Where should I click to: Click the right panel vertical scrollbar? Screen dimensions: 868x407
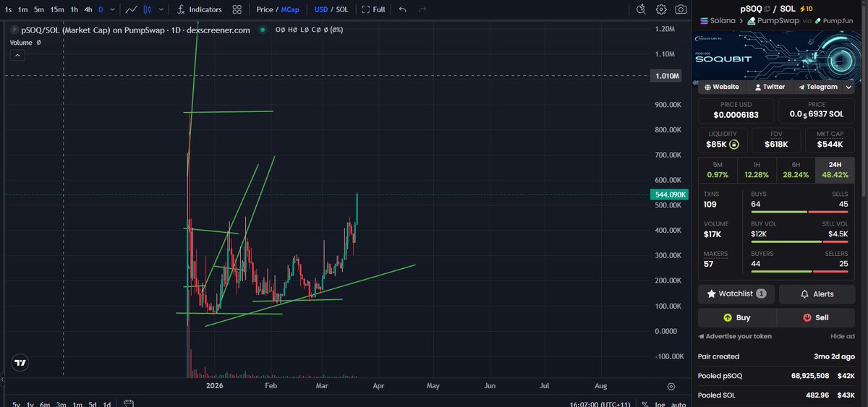(864, 101)
